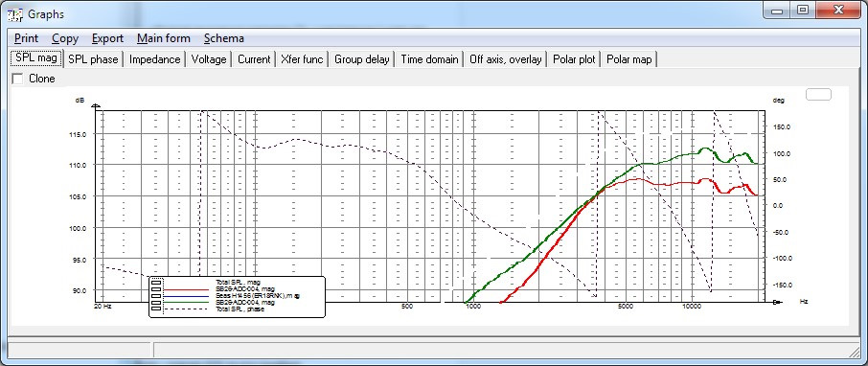Viewport: 868px width, 366px height.
Task: Click the Graphs window title icon
Action: [16, 13]
